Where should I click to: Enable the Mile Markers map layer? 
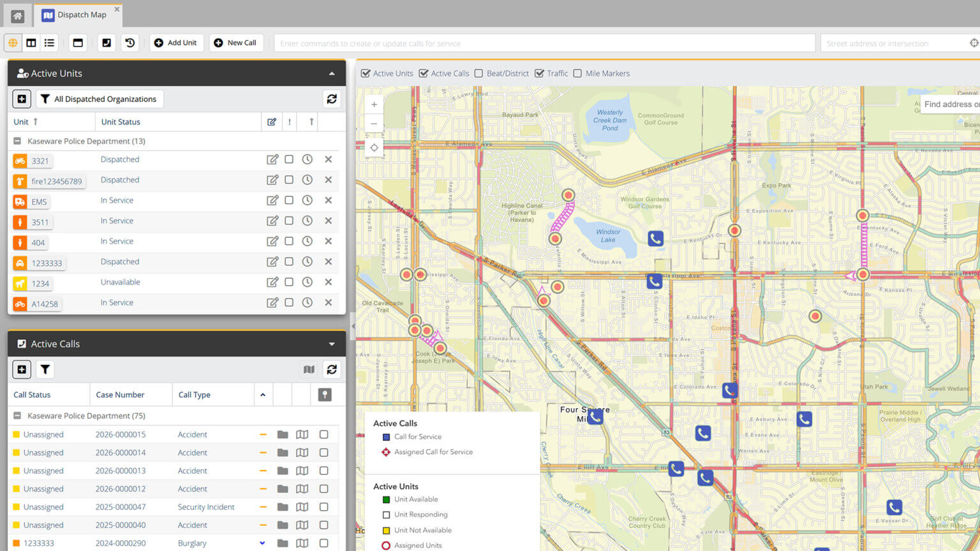click(x=577, y=73)
